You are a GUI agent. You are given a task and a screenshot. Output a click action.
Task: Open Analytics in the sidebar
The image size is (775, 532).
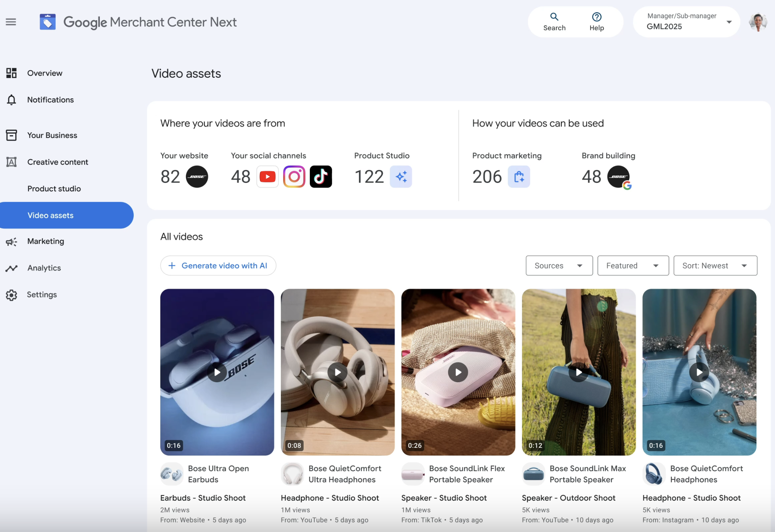44,268
